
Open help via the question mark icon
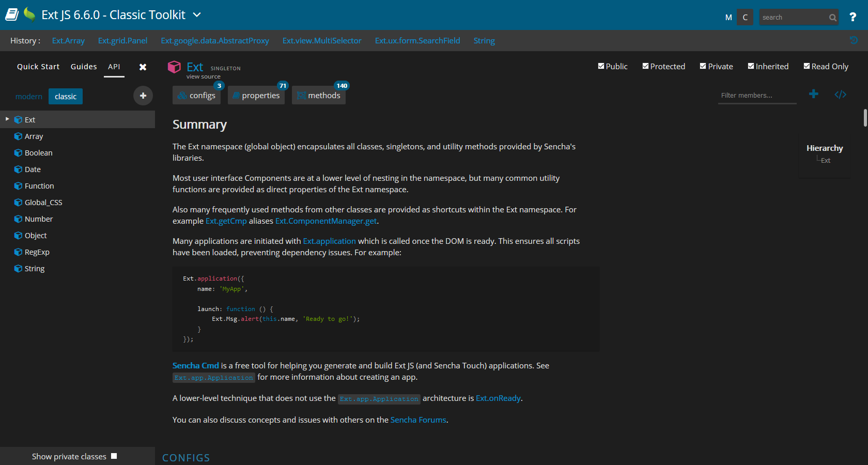[854, 17]
